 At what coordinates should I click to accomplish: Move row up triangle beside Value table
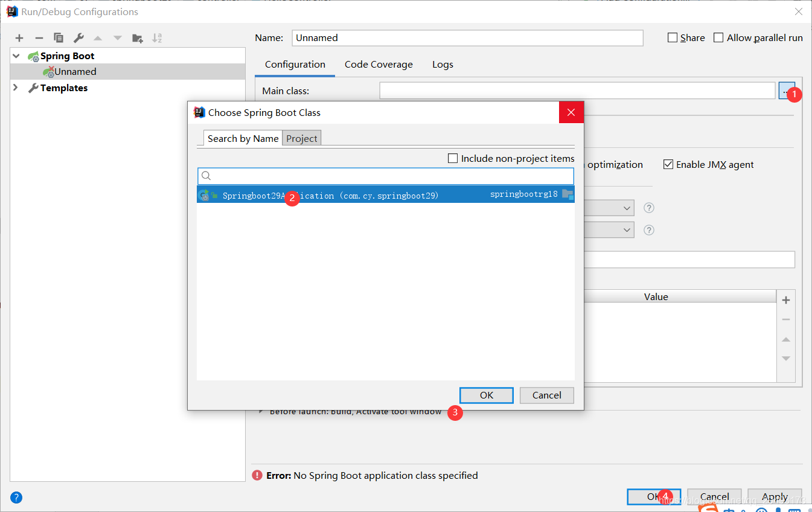point(786,339)
